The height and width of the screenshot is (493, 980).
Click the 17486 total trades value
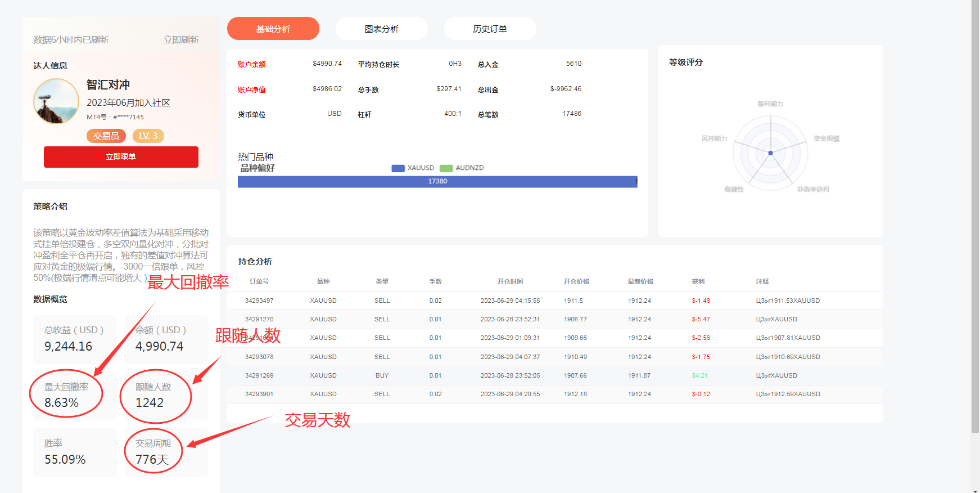pos(572,114)
